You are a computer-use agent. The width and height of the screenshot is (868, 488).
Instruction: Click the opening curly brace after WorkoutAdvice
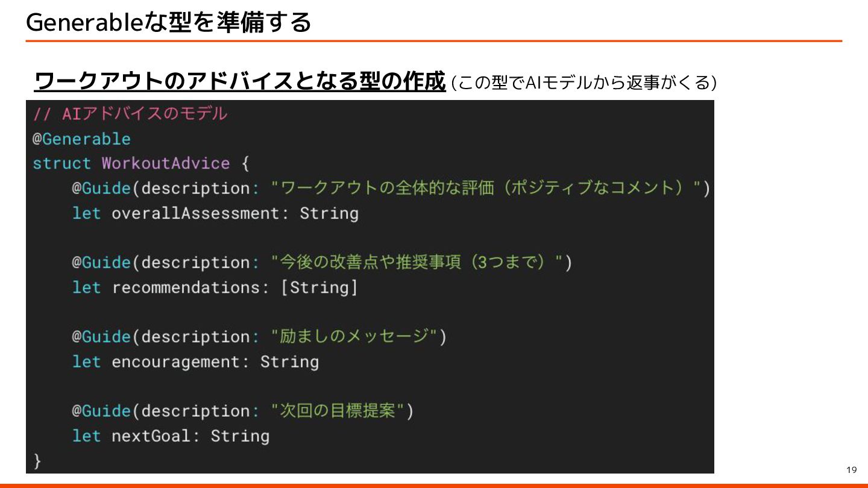pyautogui.click(x=245, y=164)
